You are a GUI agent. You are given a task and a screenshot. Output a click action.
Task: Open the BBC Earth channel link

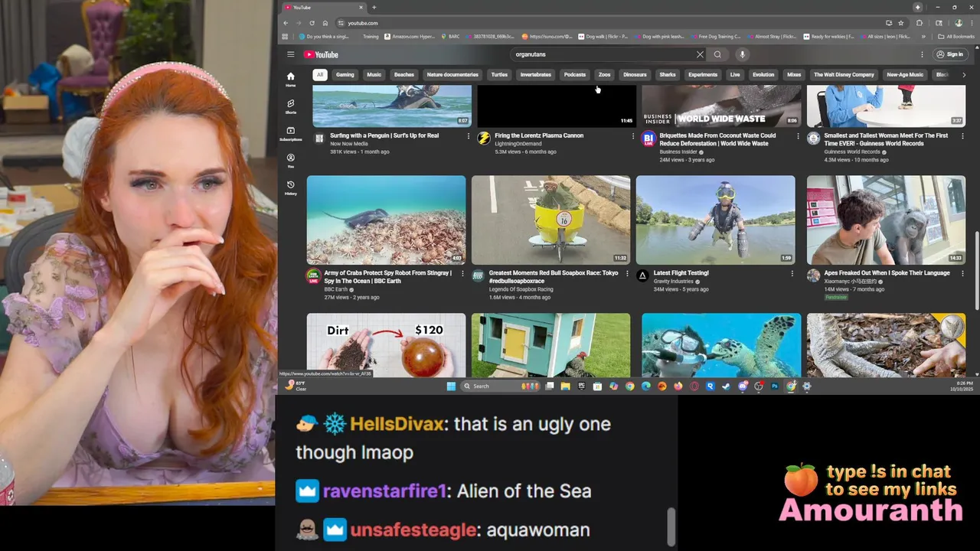(336, 289)
